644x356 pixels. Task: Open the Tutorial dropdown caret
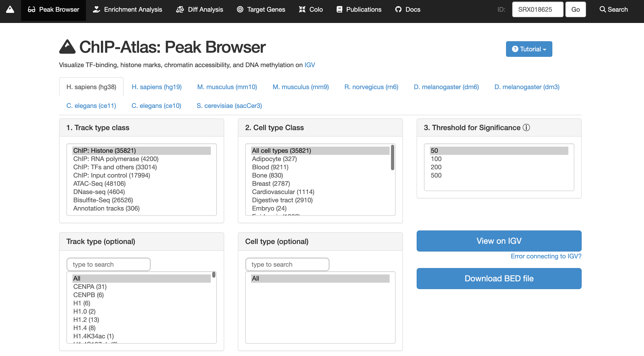point(545,49)
